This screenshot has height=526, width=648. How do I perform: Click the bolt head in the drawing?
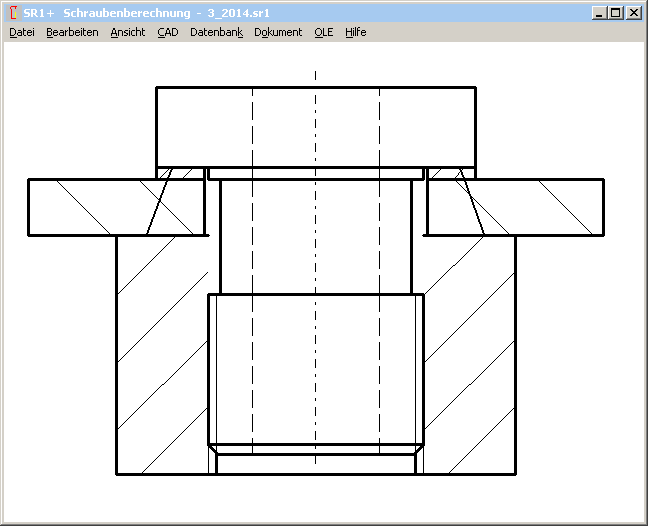(315, 126)
